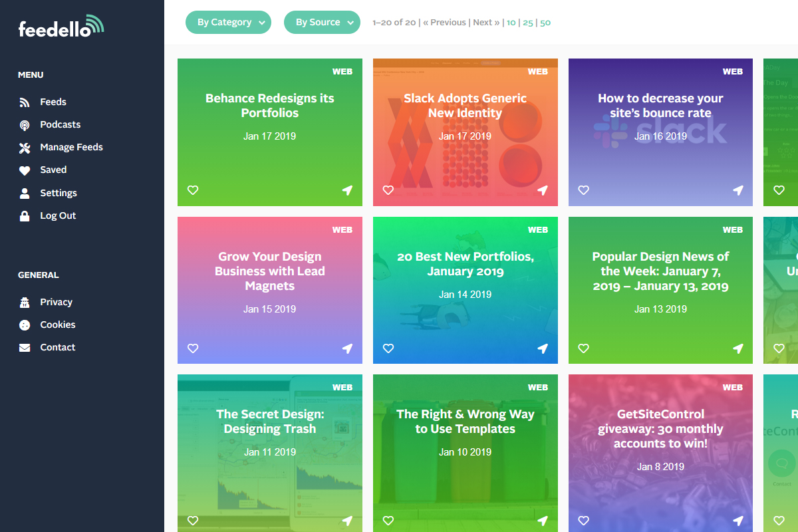Go to the Next page link
The height and width of the screenshot is (532, 798).
pos(487,23)
